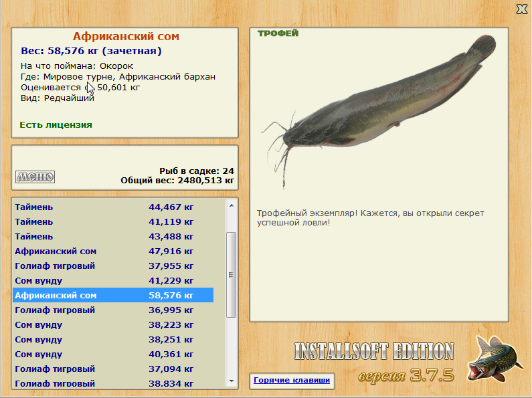Viewport: 532px width, 398px height.
Task: Select Сом вунду 38,223 кг row
Action: tap(113, 325)
